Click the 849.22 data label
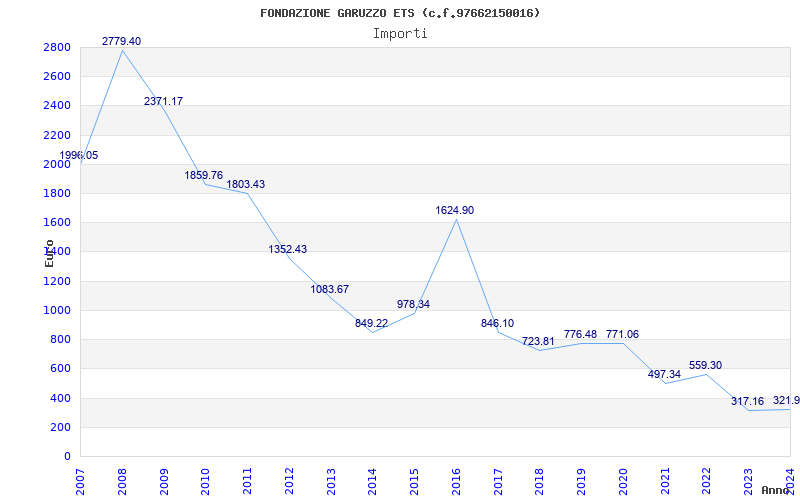Image resolution: width=800 pixels, height=500 pixels. coord(371,323)
